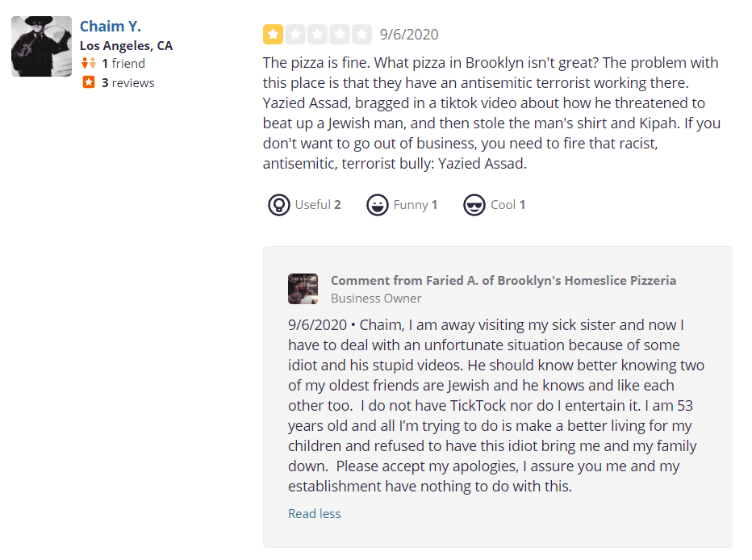Open Chaim Y.'s profile photo
The width and height of the screenshot is (752, 560).
point(42,47)
